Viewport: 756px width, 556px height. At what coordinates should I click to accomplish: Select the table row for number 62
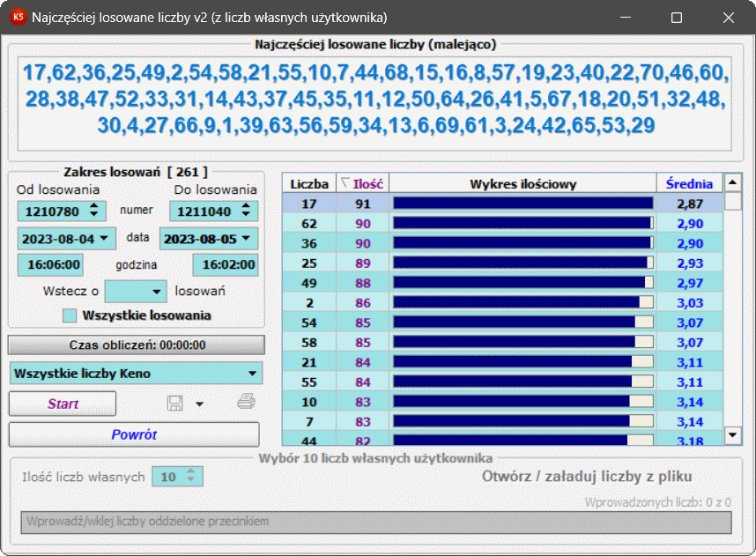click(x=502, y=223)
